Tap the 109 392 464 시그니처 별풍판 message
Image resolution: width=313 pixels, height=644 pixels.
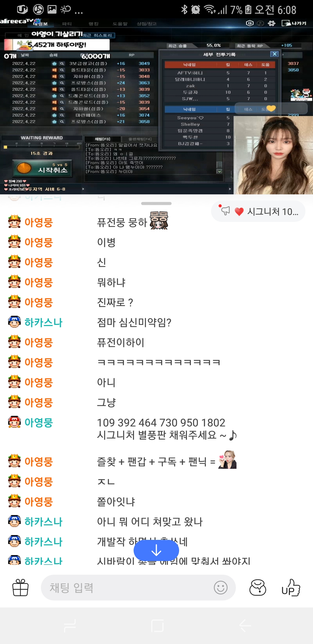(167, 429)
